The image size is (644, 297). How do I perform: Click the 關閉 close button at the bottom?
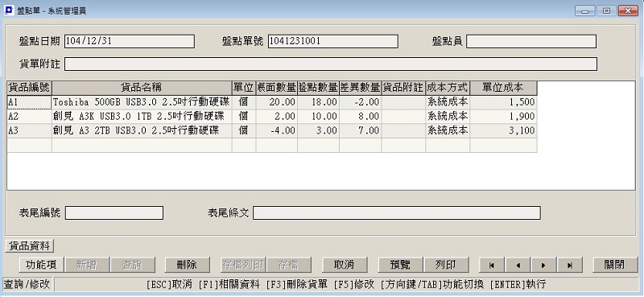pyautogui.click(x=615, y=265)
